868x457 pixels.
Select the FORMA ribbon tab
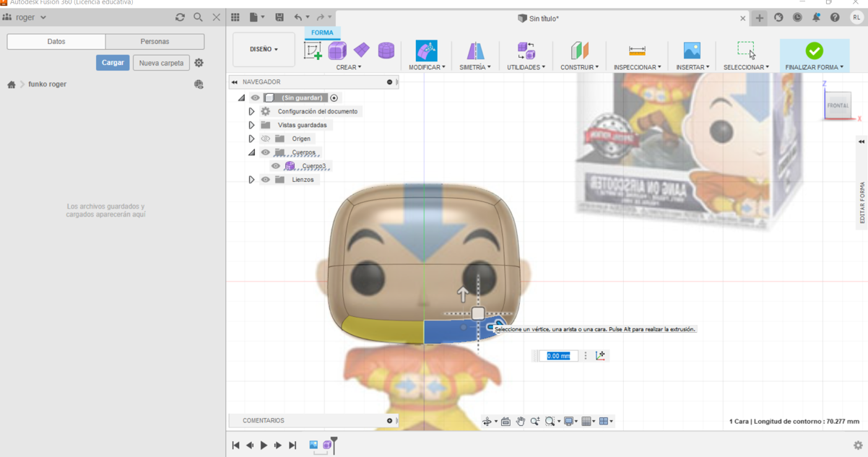click(322, 32)
